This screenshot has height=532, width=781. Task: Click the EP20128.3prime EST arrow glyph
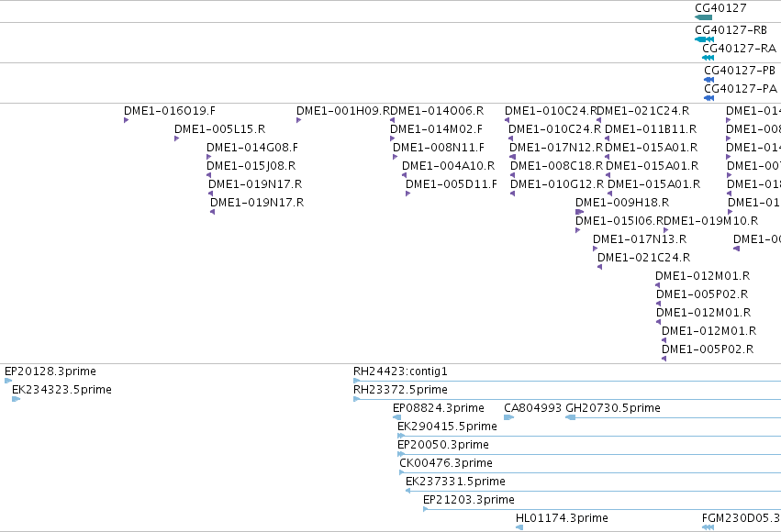pos(8,381)
